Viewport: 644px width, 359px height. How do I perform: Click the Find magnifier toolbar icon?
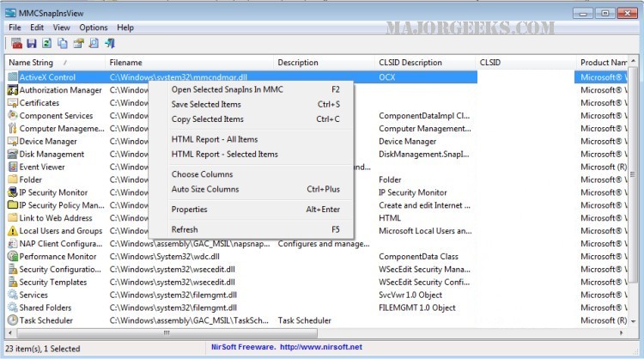click(94, 43)
